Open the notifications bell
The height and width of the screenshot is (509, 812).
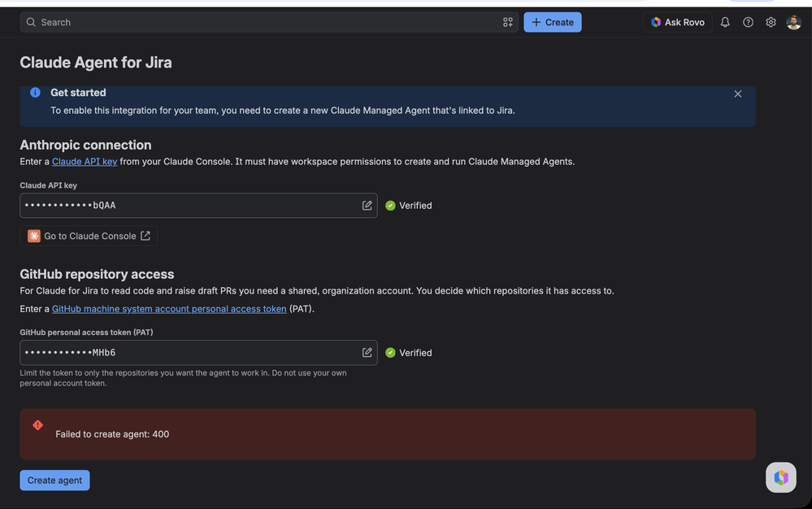pos(725,22)
